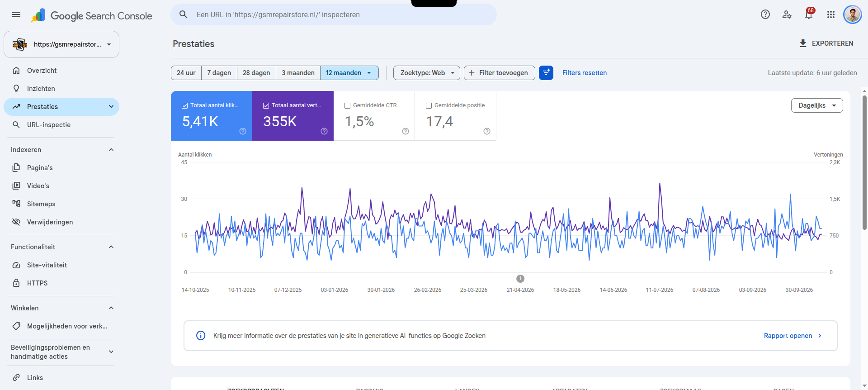This screenshot has width=868, height=390.
Task: Open the main hamburger menu
Action: click(16, 14)
